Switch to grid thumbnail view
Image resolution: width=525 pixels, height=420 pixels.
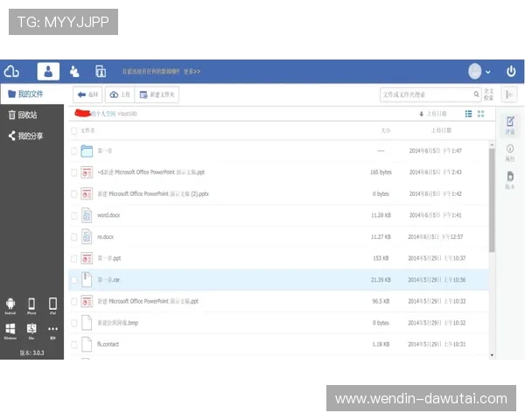click(480, 114)
